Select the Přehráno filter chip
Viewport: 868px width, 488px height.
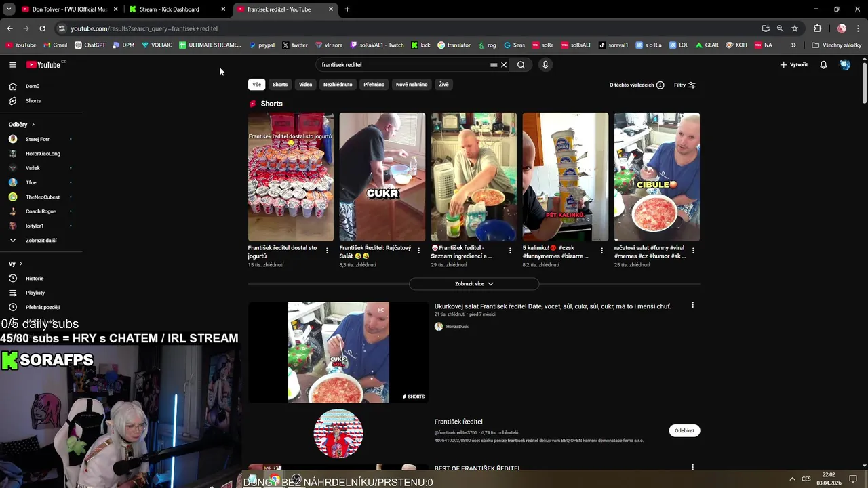(374, 85)
